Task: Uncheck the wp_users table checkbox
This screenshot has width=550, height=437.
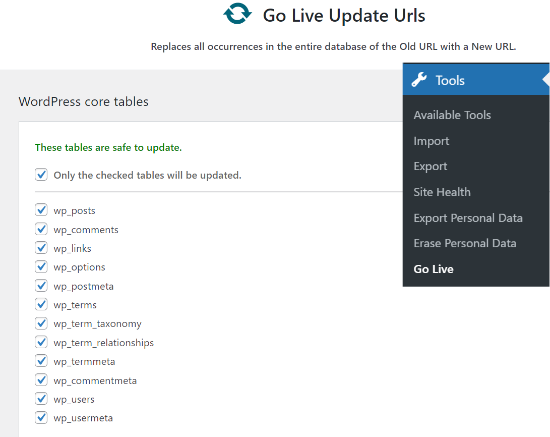Action: pos(41,398)
